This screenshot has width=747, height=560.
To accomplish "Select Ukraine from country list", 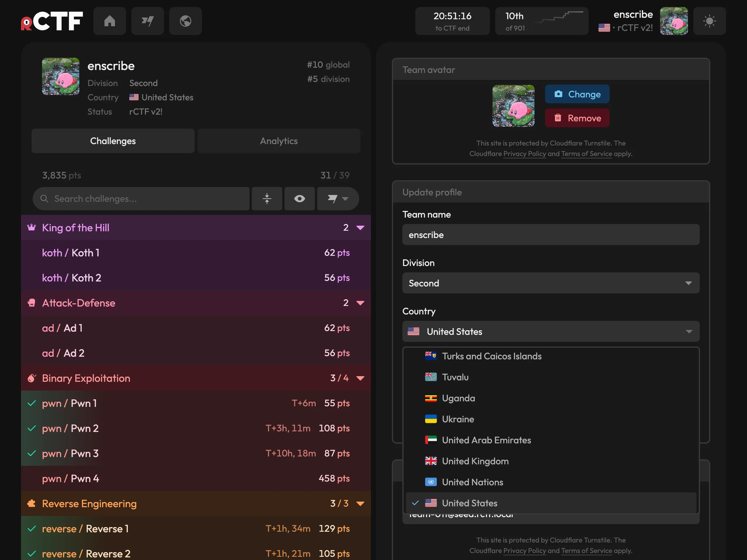I will [551, 419].
